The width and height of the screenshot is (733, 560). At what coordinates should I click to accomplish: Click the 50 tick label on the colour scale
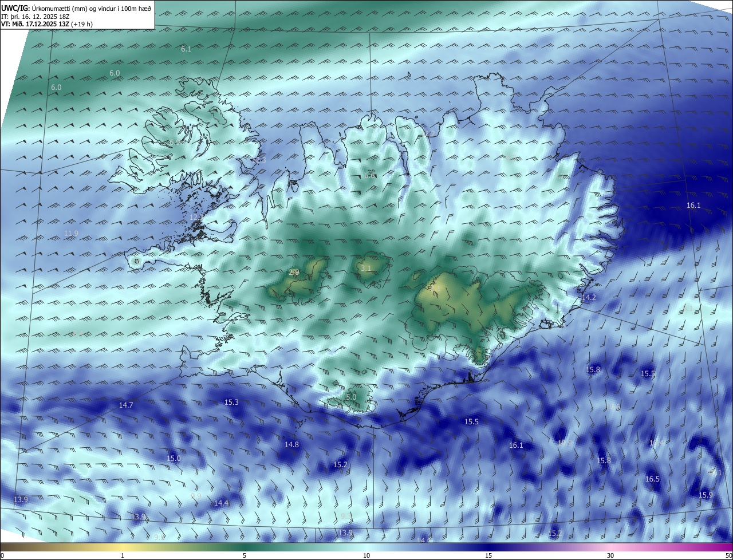point(728,555)
